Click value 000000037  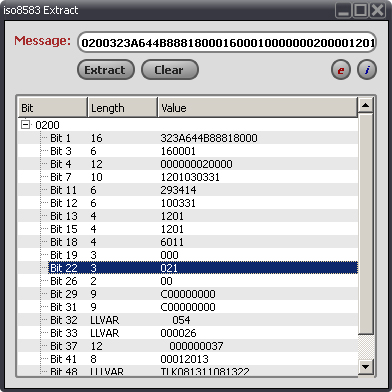[x=196, y=346]
